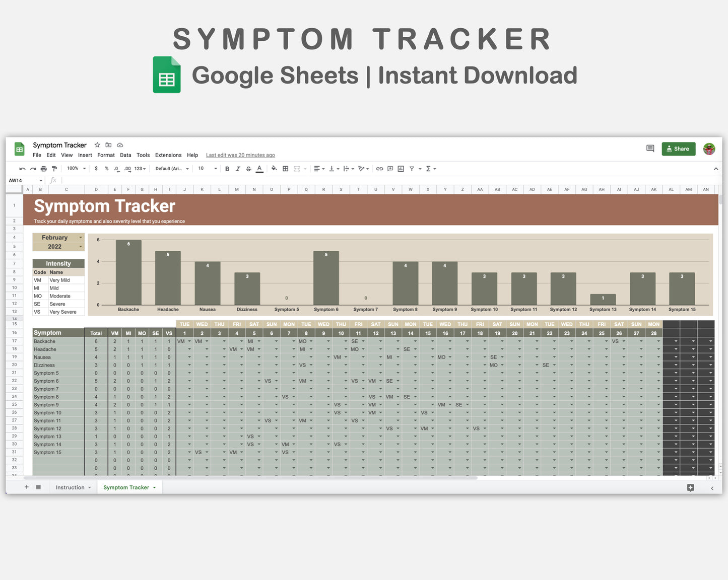728x580 pixels.
Task: Apply bold formatting
Action: click(227, 169)
